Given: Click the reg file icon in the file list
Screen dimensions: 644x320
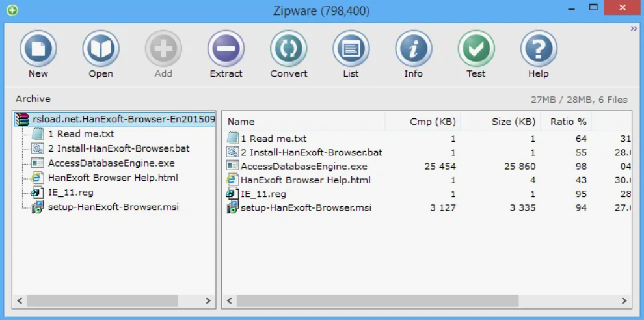Looking at the screenshot, I should (x=232, y=193).
